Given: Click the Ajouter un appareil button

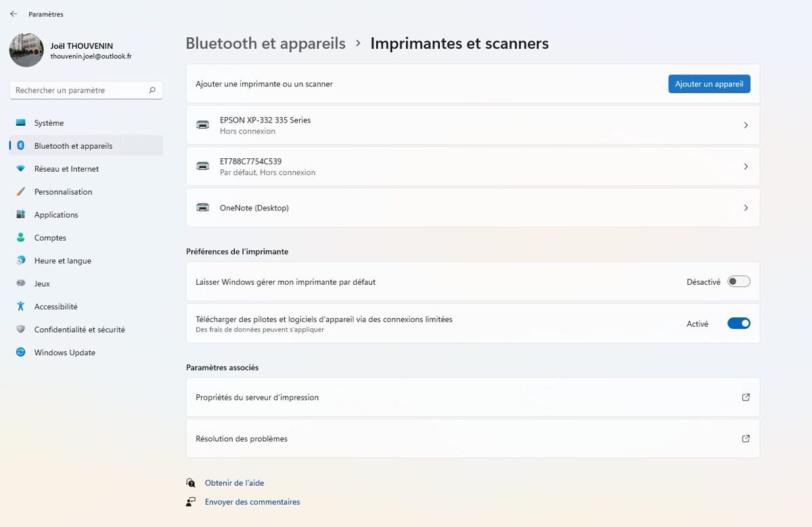Looking at the screenshot, I should 709,84.
